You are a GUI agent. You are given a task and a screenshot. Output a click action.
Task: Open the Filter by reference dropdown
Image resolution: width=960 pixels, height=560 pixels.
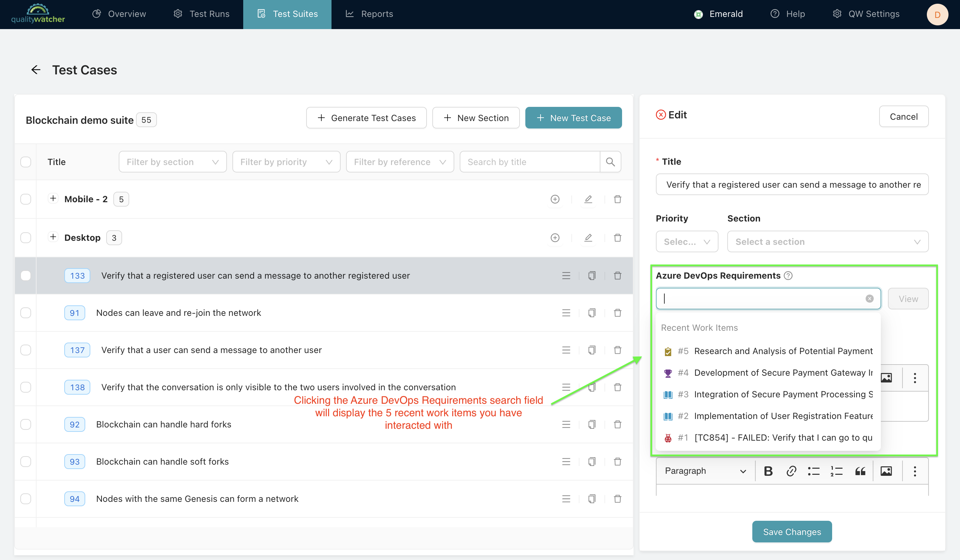click(x=399, y=162)
